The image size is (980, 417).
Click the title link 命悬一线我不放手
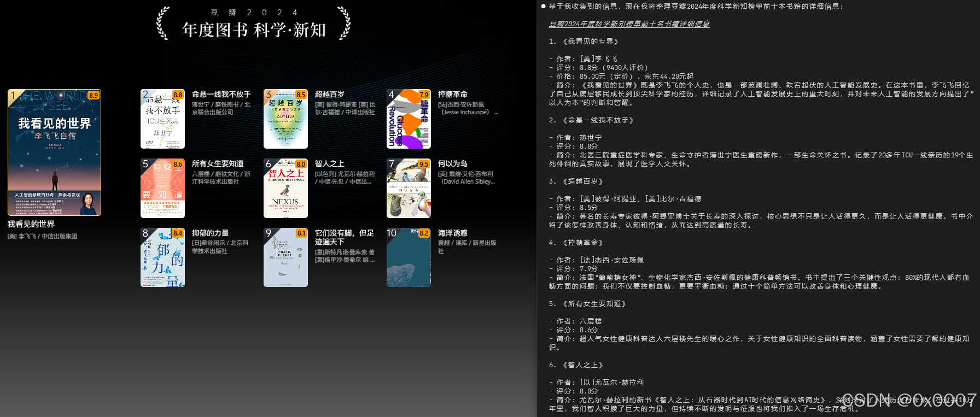pos(221,95)
